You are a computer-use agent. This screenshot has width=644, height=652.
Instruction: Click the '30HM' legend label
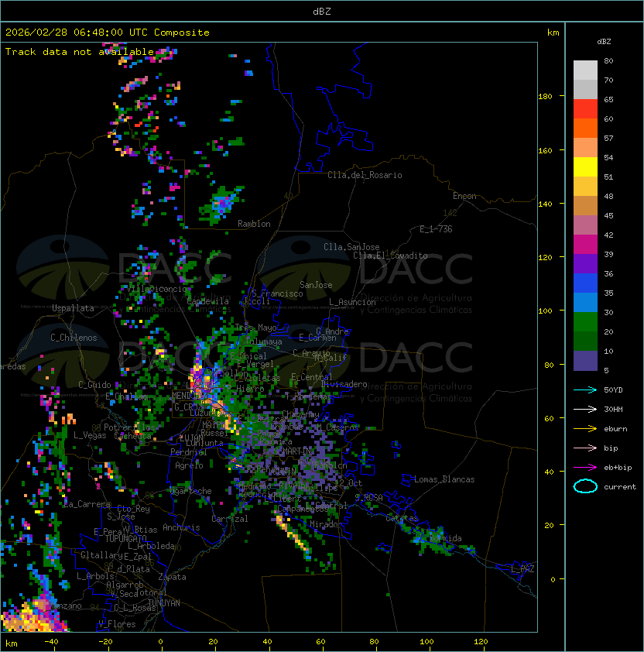(x=613, y=409)
